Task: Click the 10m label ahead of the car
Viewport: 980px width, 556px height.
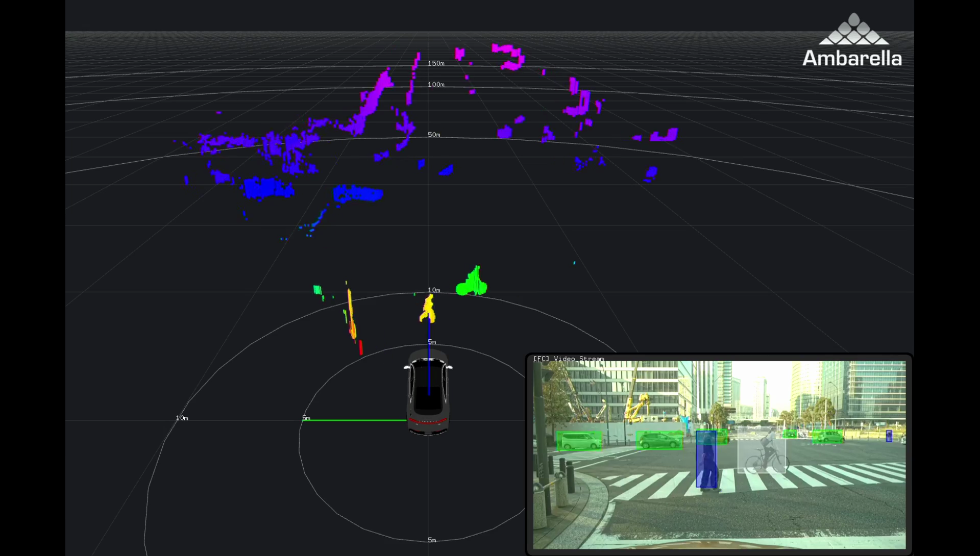Action: tap(434, 290)
